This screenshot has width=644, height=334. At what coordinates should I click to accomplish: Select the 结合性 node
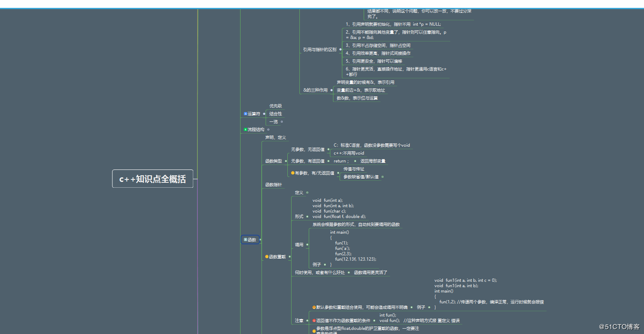tap(276, 114)
